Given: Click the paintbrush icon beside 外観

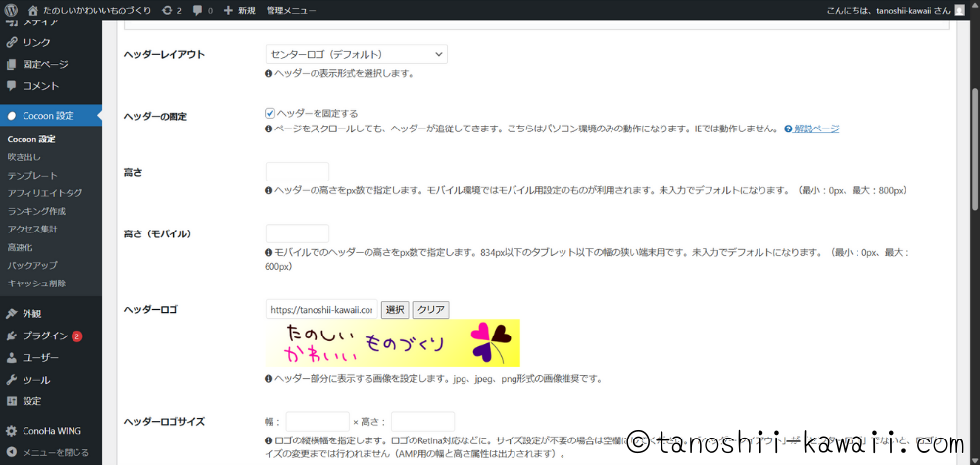Looking at the screenshot, I should pos(11,314).
